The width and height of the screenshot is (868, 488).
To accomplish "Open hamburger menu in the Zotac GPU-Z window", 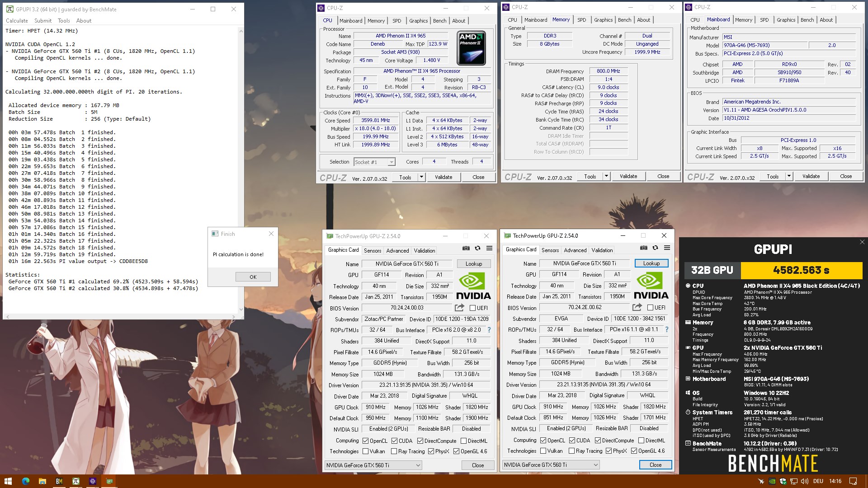I will [489, 248].
